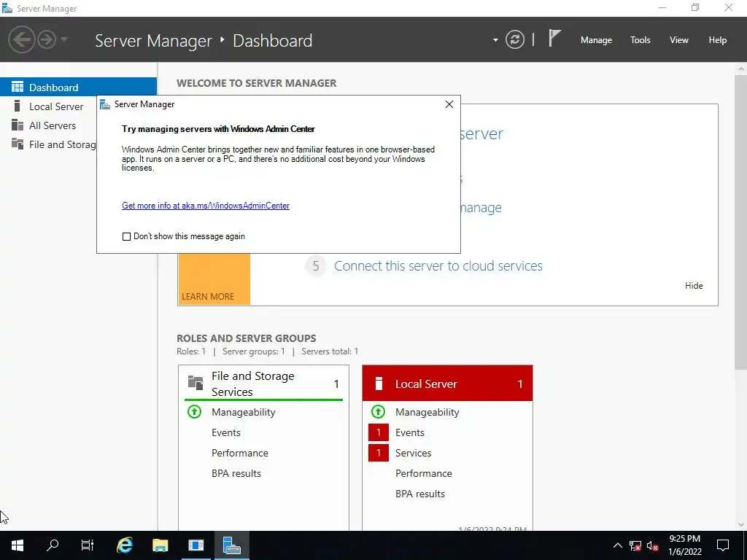Click the muted volume tray icon
The width and height of the screenshot is (747, 560).
(652, 545)
